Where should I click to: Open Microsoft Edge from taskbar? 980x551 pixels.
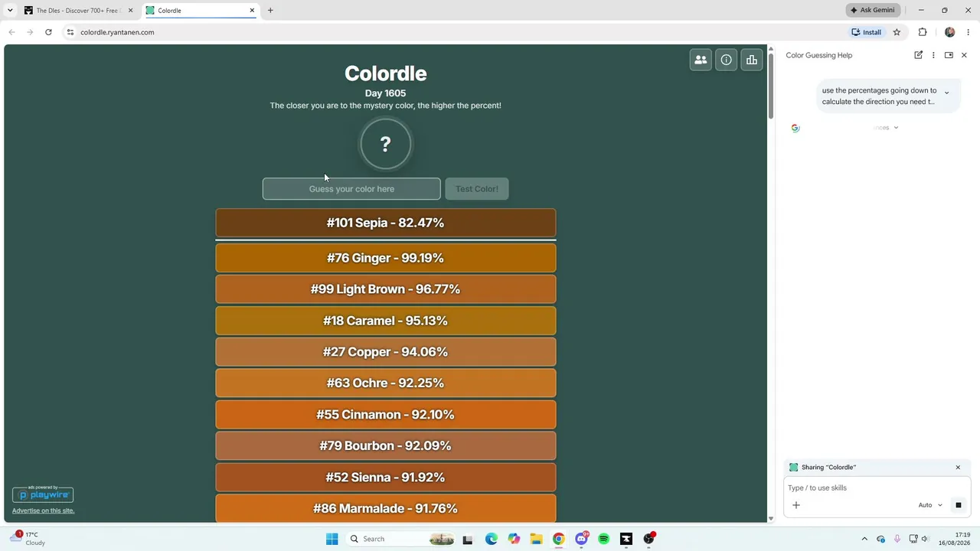tap(491, 539)
